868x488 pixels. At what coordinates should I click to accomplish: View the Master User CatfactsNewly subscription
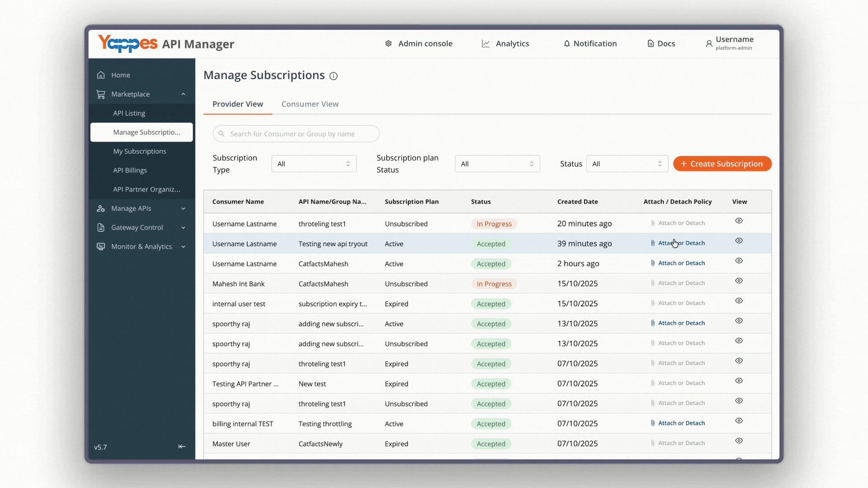tap(739, 441)
